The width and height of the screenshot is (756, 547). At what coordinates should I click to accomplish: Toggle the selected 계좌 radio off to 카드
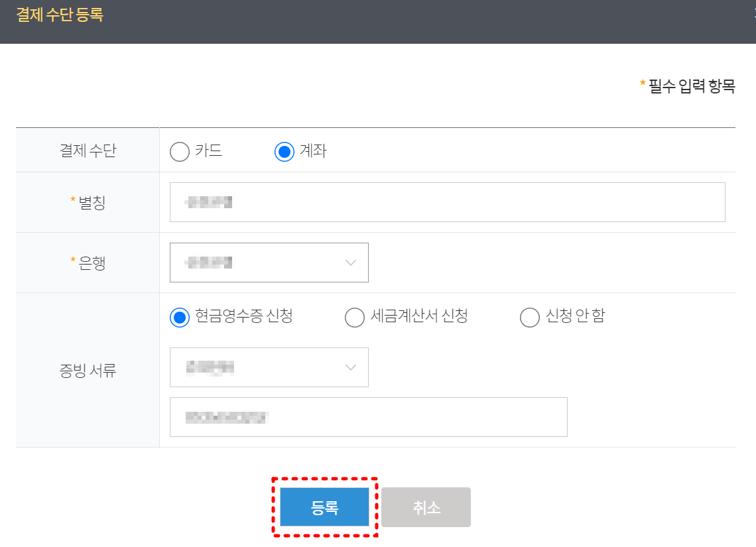click(x=179, y=151)
